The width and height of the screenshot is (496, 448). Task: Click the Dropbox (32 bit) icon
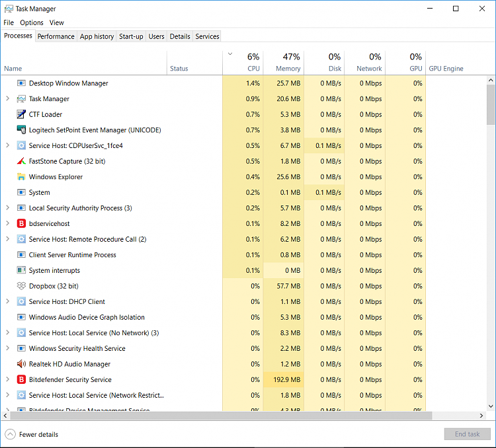[21, 286]
